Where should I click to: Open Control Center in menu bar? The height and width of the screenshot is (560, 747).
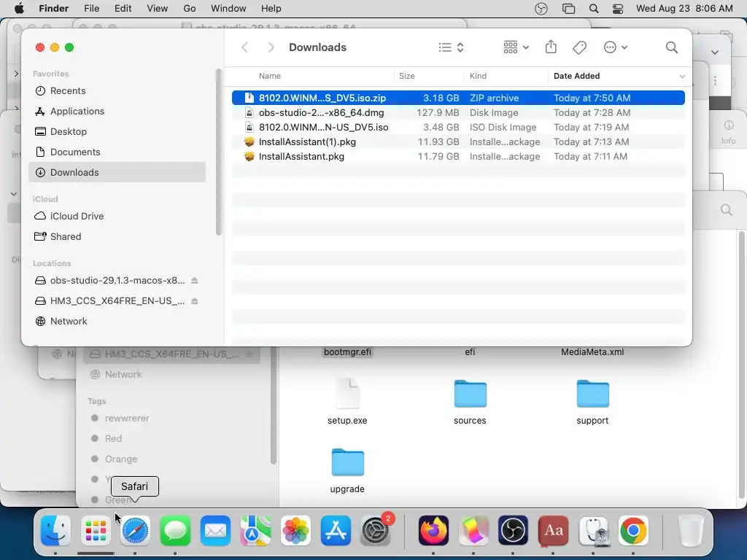(618, 9)
